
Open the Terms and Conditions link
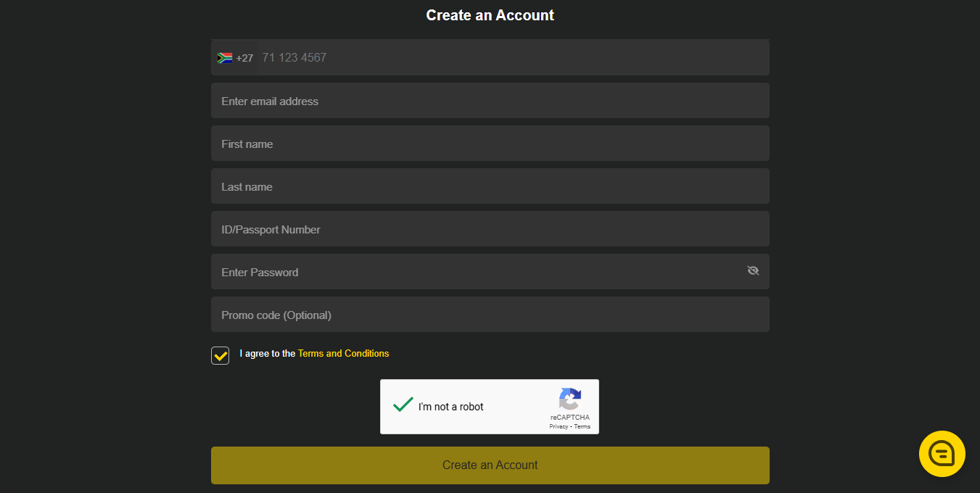click(x=343, y=354)
